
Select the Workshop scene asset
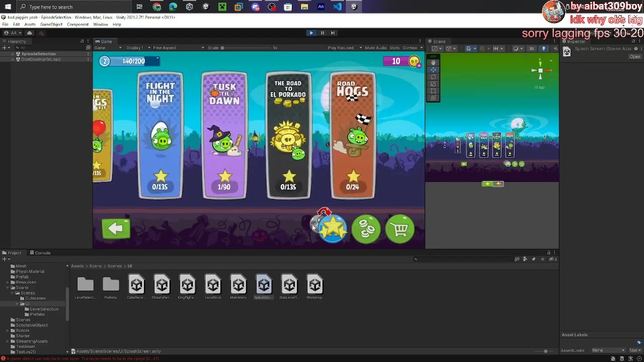click(x=314, y=287)
